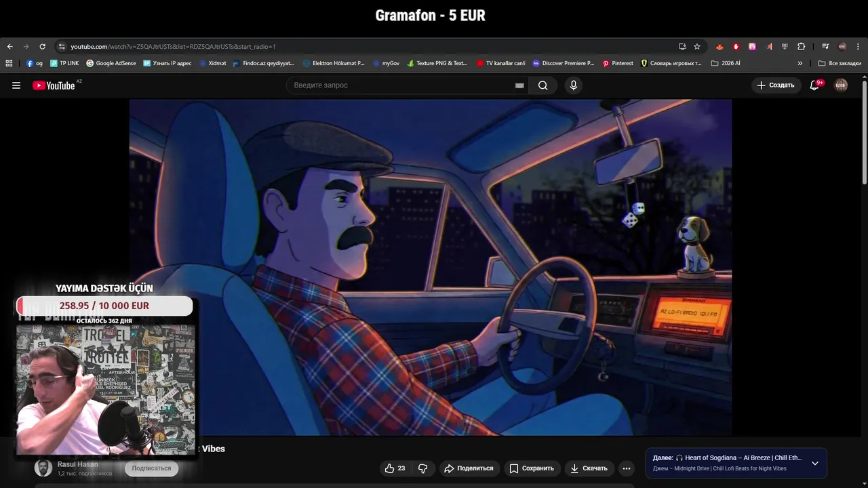Click the 'Скачать' download button

[x=589, y=468]
